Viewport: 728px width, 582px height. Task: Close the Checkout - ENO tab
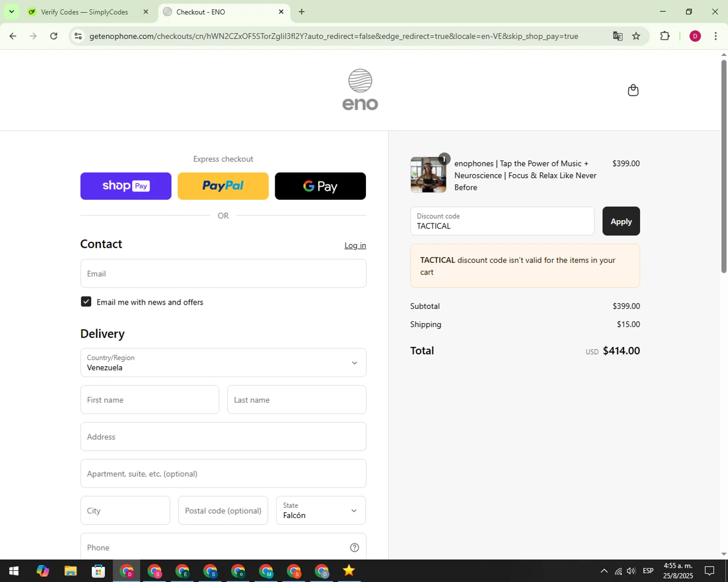[281, 12]
